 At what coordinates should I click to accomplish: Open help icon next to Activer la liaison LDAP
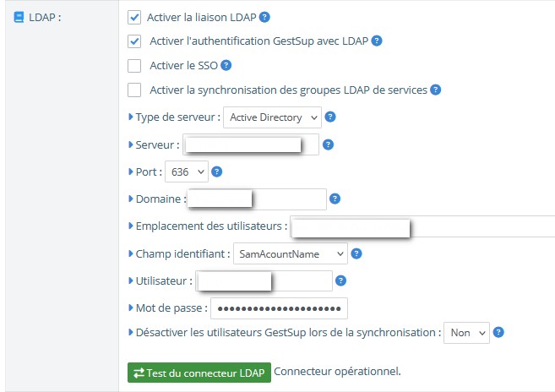point(264,17)
